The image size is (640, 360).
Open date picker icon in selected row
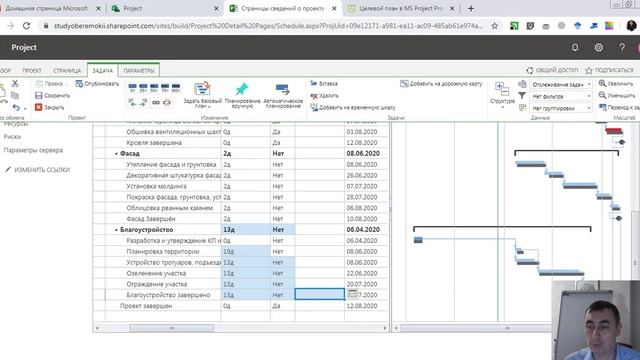[352, 293]
